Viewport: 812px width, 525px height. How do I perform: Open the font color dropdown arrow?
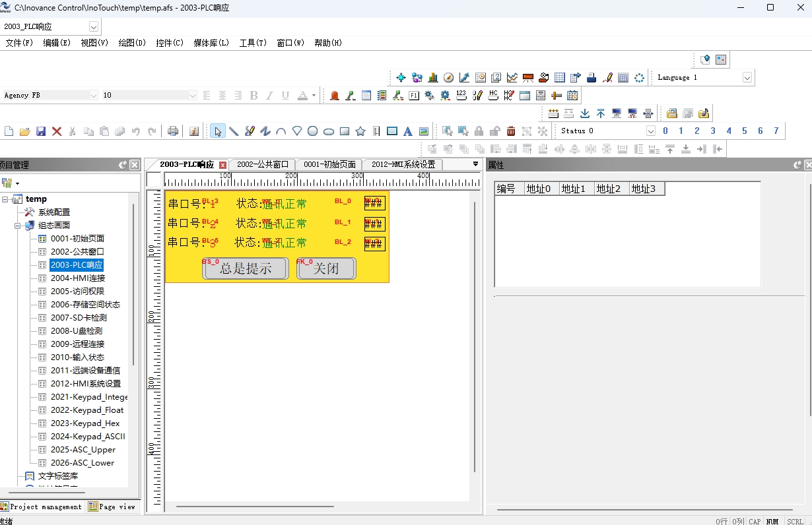point(314,96)
